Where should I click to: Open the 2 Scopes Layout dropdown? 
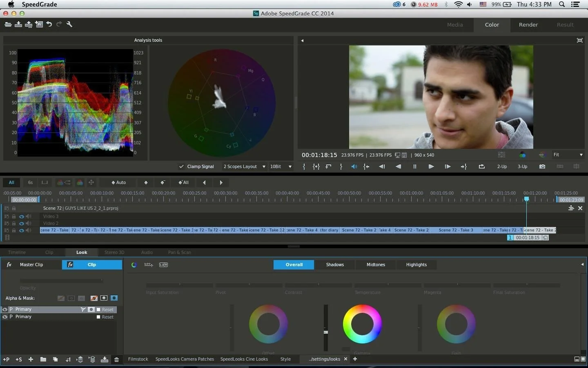(244, 166)
